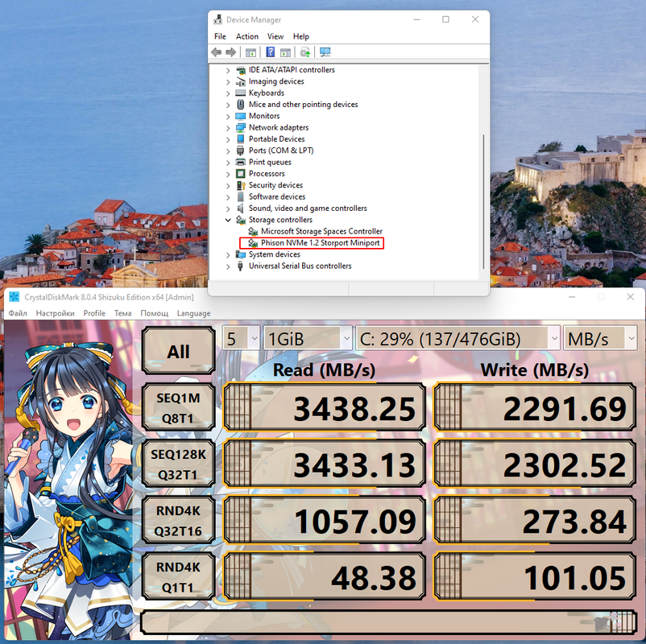Open the Action menu in Device Manager
646x644 pixels.
[246, 36]
